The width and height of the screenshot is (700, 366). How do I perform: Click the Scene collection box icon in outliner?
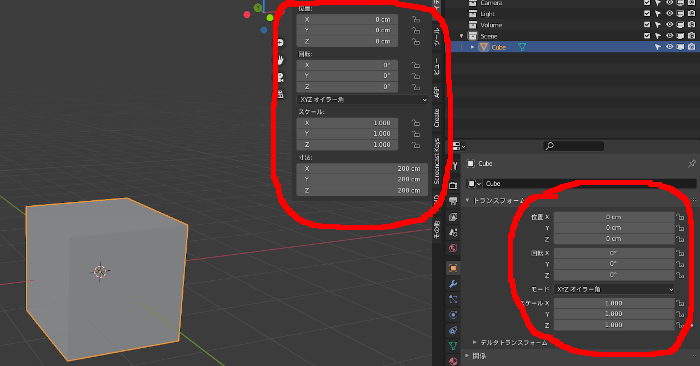[472, 36]
